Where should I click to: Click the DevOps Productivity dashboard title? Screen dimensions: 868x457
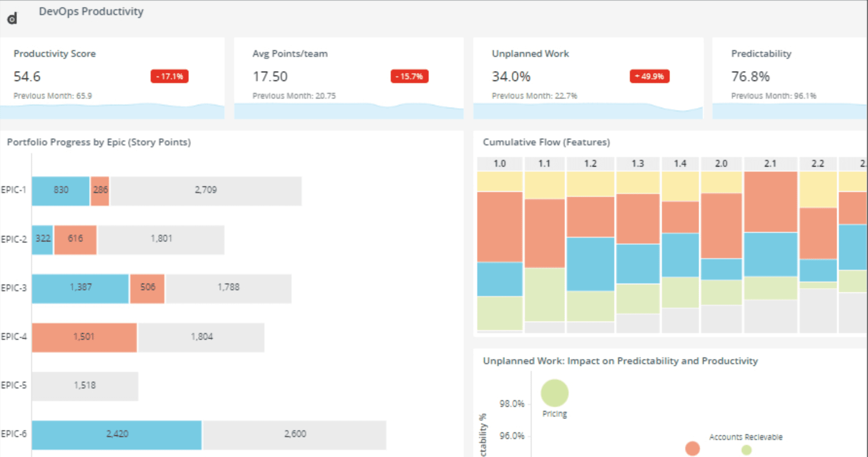coord(91,11)
